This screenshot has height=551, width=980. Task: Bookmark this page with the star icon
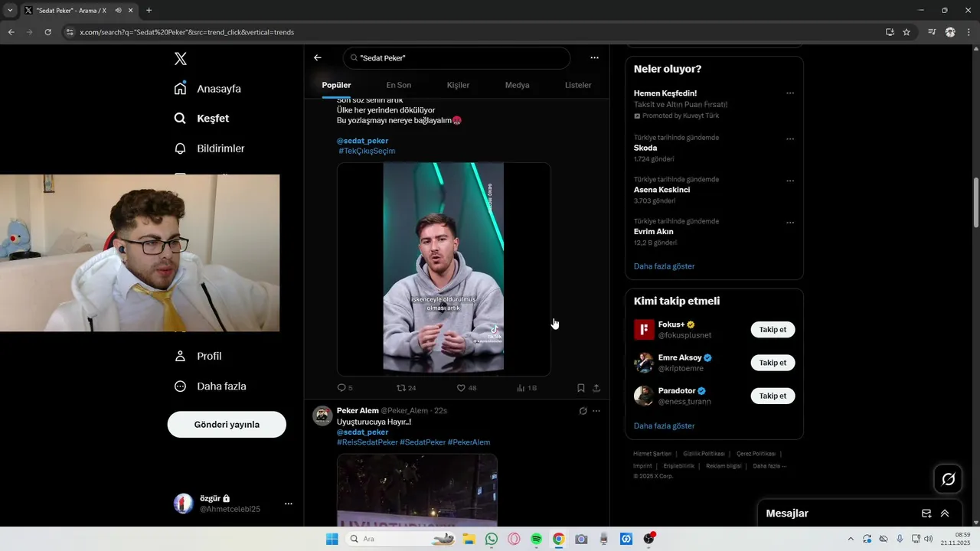point(906,32)
